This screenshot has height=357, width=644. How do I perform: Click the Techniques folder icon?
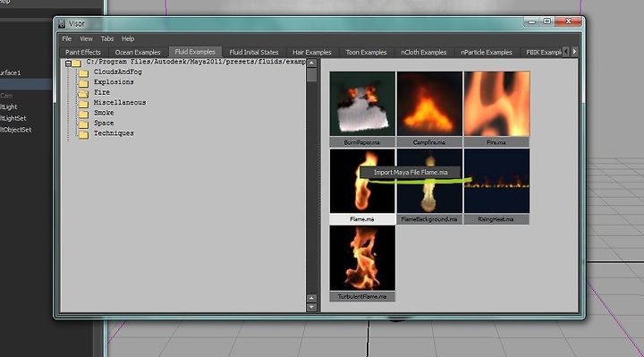pos(84,134)
